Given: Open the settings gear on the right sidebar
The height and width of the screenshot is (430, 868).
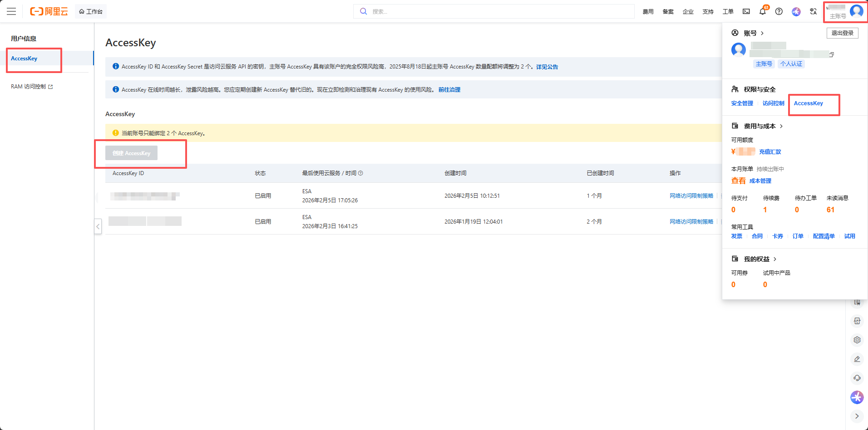Looking at the screenshot, I should point(857,339).
